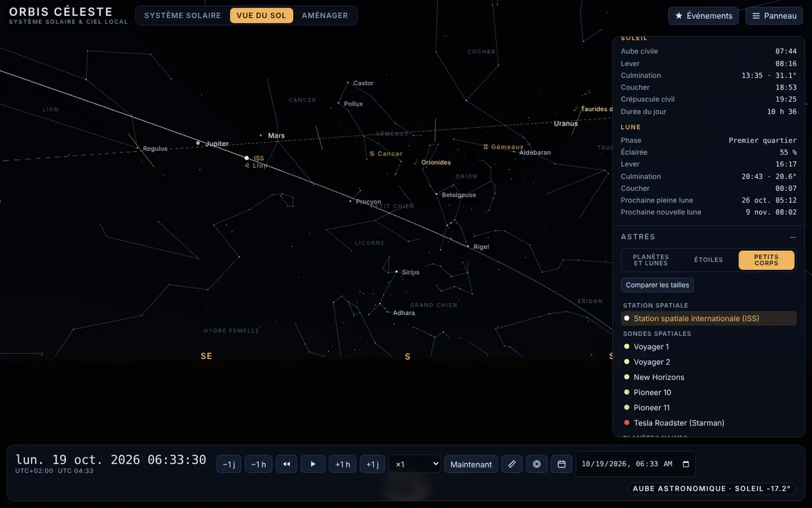This screenshot has width=812, height=508.
Task: Switch to Système Solaire view
Action: [183, 16]
